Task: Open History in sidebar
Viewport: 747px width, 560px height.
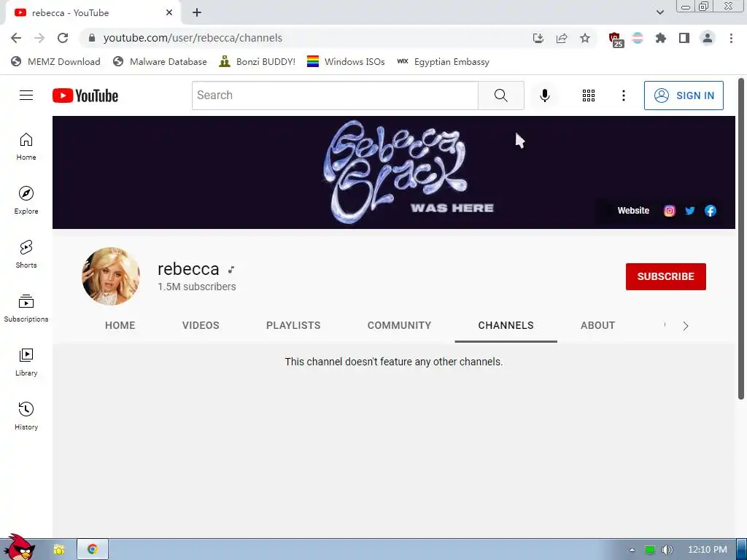Action: (x=26, y=416)
